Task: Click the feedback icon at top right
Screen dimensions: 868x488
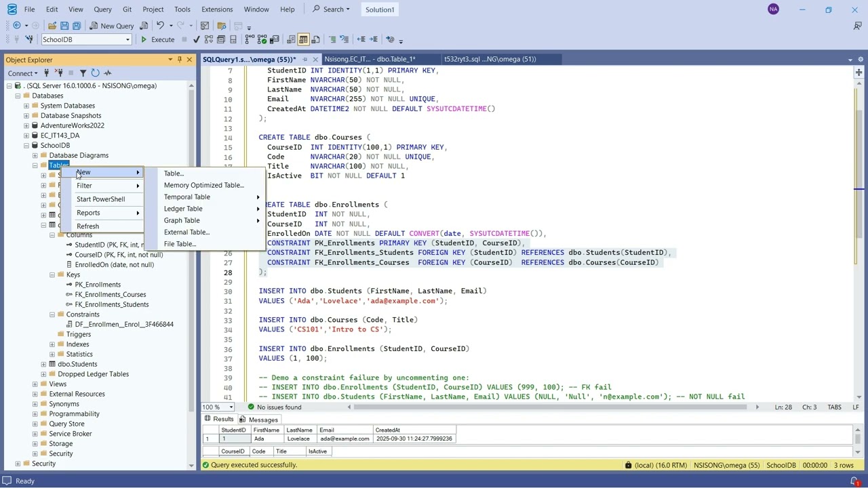Action: (857, 26)
